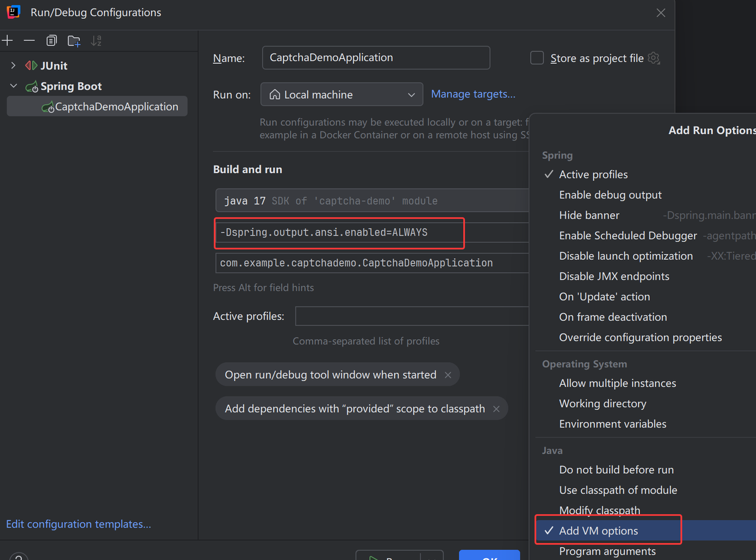Select CaptchaDemoApplication in the tree
Viewport: 756px width, 560px height.
(97, 106)
